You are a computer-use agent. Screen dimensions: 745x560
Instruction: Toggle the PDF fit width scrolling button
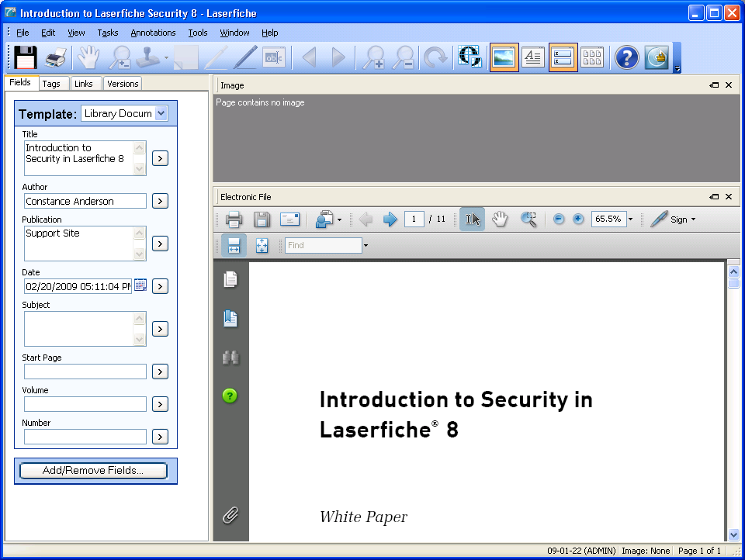pos(234,246)
